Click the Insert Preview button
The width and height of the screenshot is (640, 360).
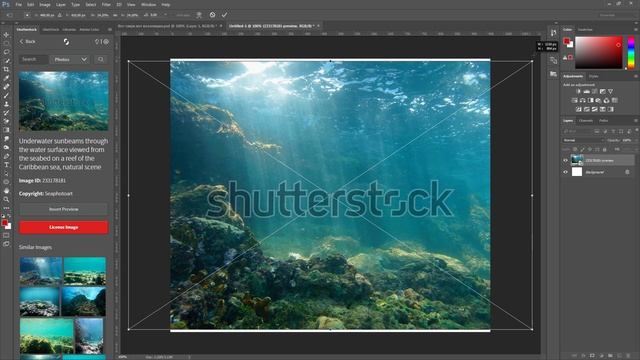64,209
